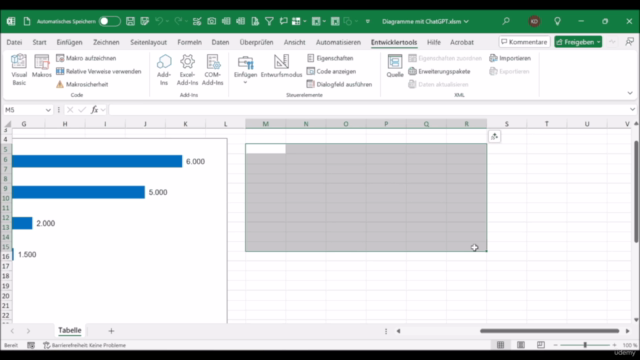Click Importieren XML button
Viewport: 640px width, 360px height.
click(510, 58)
